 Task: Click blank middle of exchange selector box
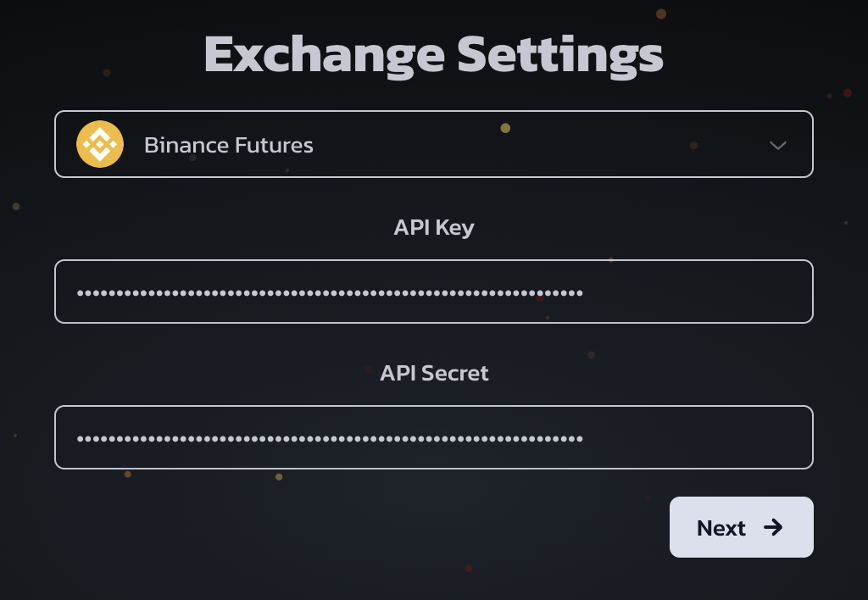[x=542, y=144]
